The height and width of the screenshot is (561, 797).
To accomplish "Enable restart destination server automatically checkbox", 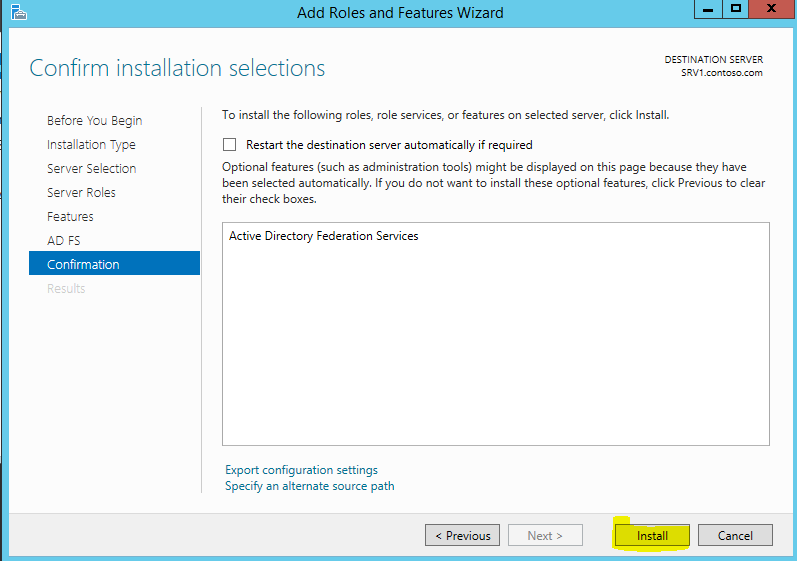I will 229,145.
